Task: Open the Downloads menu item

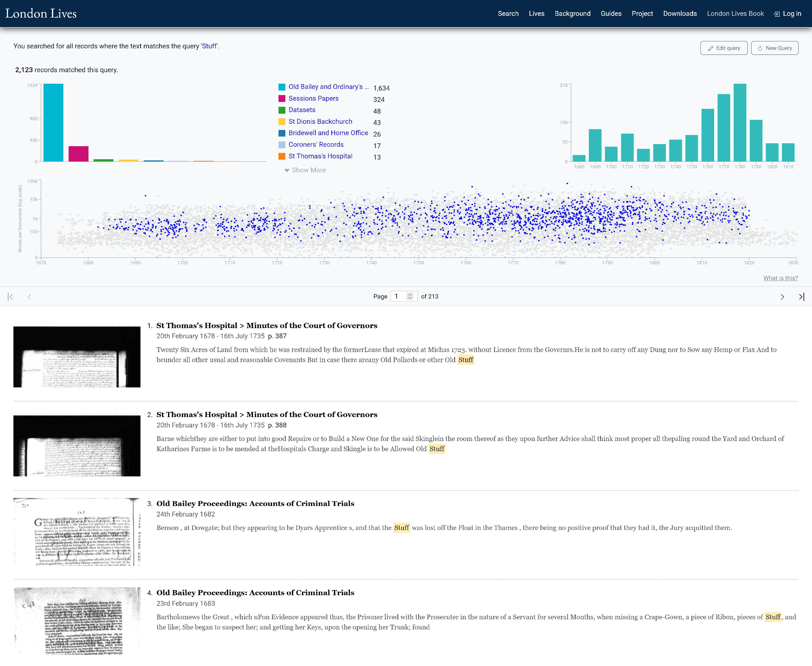Action: coord(680,14)
